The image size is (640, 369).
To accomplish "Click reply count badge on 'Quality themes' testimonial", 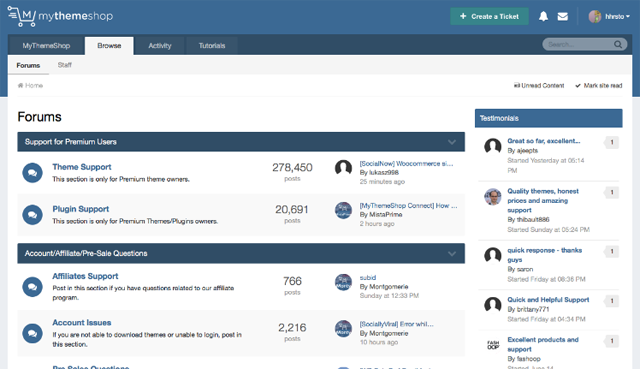I will click(x=611, y=192).
